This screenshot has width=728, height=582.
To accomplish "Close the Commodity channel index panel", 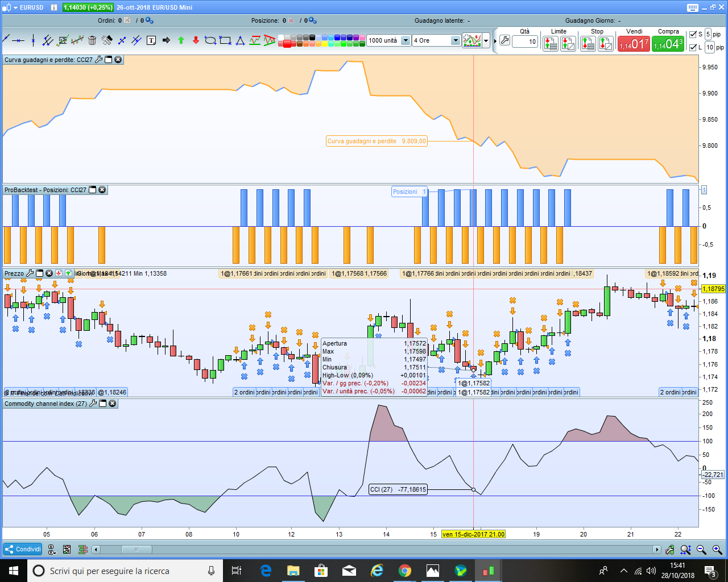I will point(113,404).
